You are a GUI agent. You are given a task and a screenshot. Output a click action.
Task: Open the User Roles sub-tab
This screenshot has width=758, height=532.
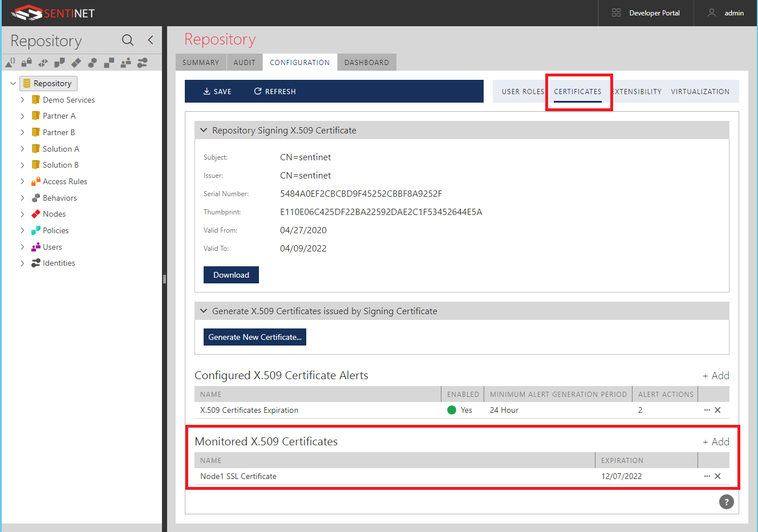click(x=522, y=92)
